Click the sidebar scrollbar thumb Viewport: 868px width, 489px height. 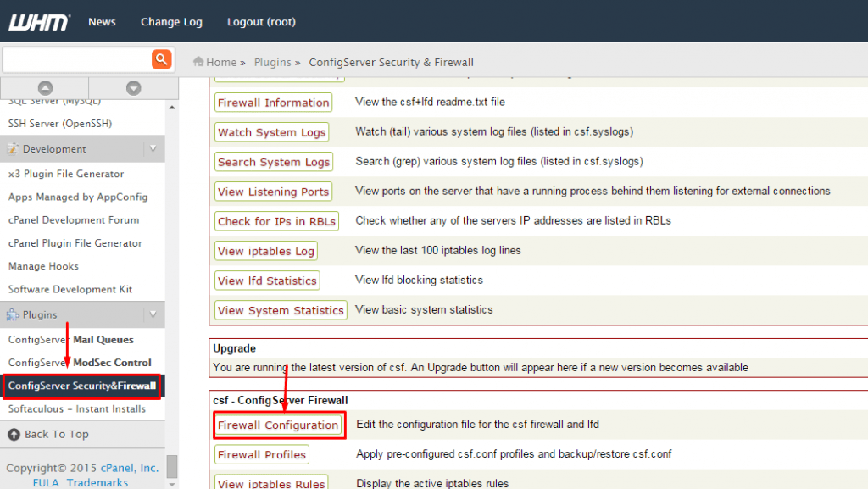[x=172, y=466]
